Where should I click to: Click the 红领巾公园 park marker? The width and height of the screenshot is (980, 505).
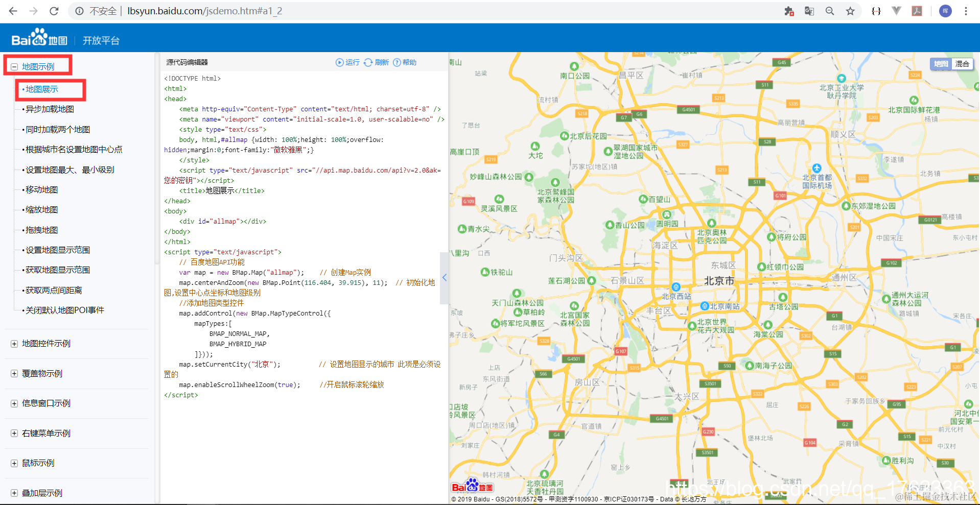(x=761, y=267)
